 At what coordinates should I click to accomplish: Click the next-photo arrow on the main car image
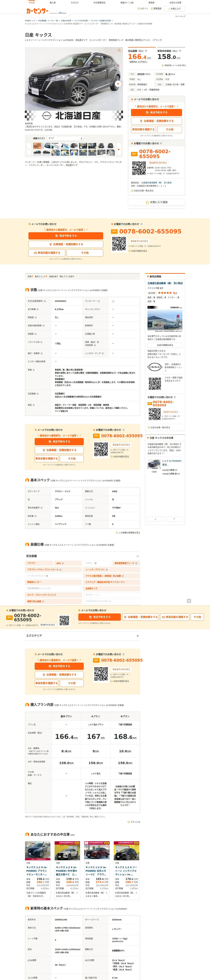(x=118, y=84)
